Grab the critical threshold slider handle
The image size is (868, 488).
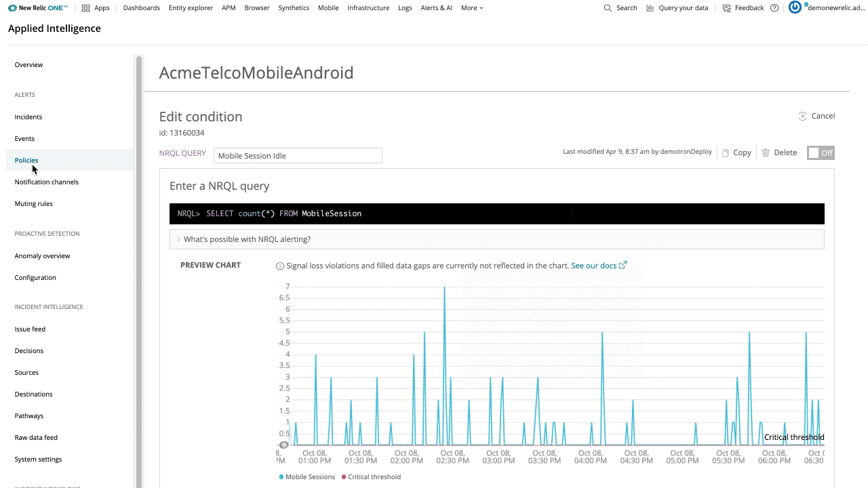coord(284,445)
